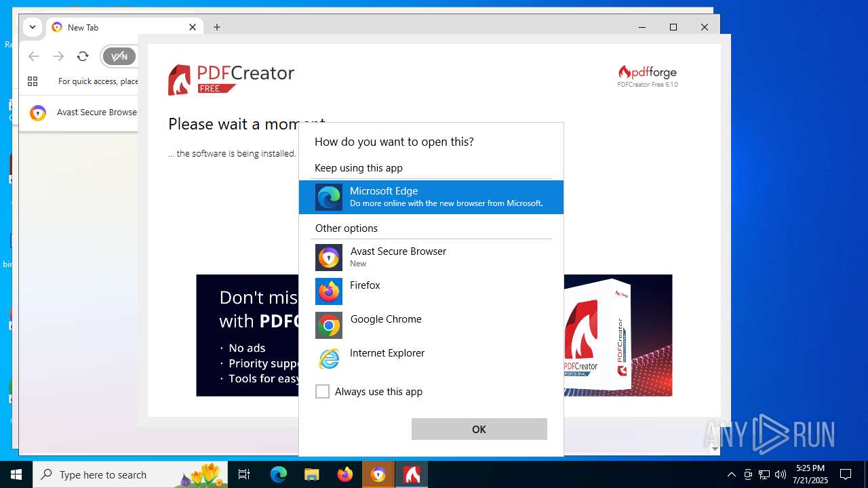Choose Avast Secure Browser option
Viewport: 868px width, 488px height.
click(x=431, y=258)
